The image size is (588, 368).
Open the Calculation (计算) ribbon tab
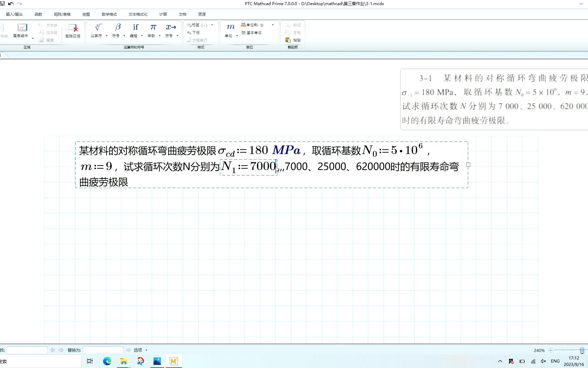click(x=163, y=14)
